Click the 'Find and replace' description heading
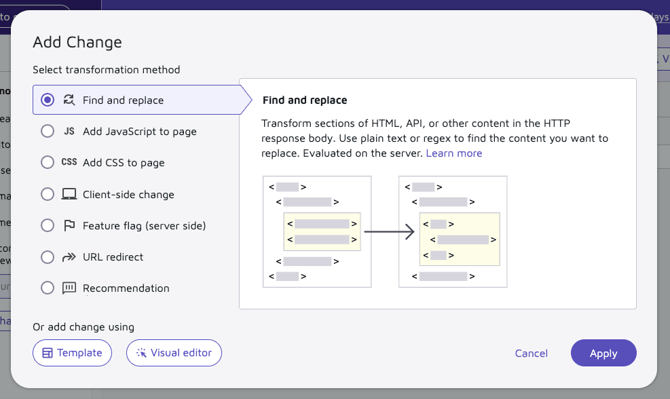Image resolution: width=670 pixels, height=399 pixels. pyautogui.click(x=305, y=100)
